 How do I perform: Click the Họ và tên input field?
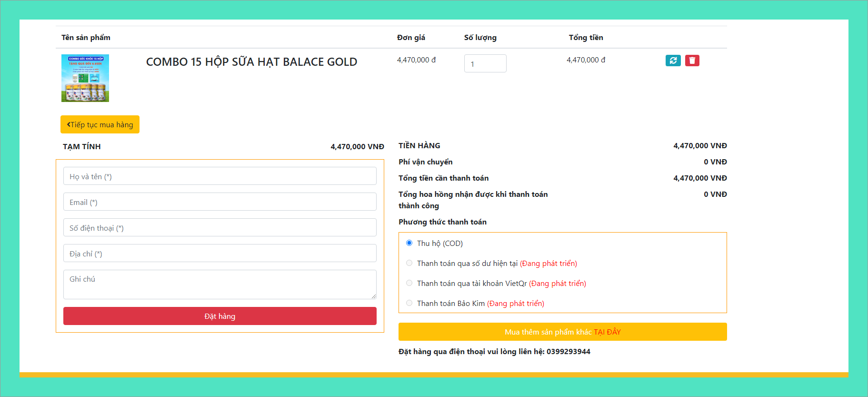click(x=219, y=176)
